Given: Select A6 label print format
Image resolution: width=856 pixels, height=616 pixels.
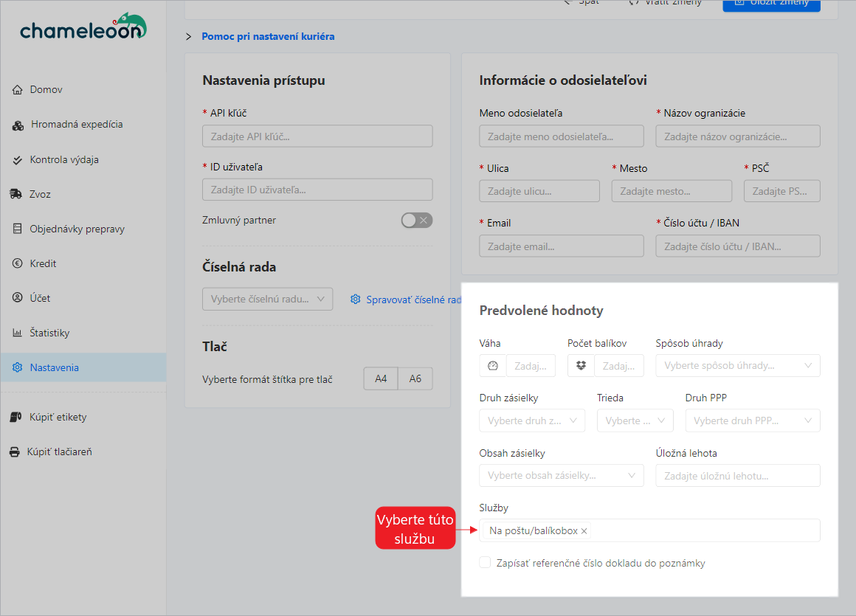Looking at the screenshot, I should coord(415,378).
